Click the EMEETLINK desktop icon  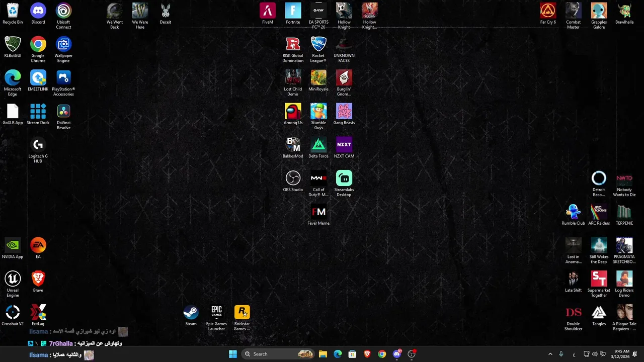(38, 81)
